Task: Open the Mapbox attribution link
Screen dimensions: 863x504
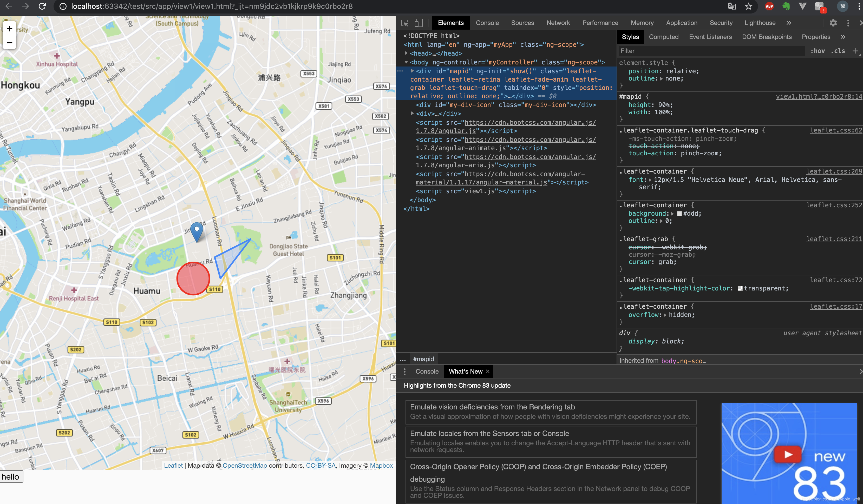Action: [x=381, y=466]
